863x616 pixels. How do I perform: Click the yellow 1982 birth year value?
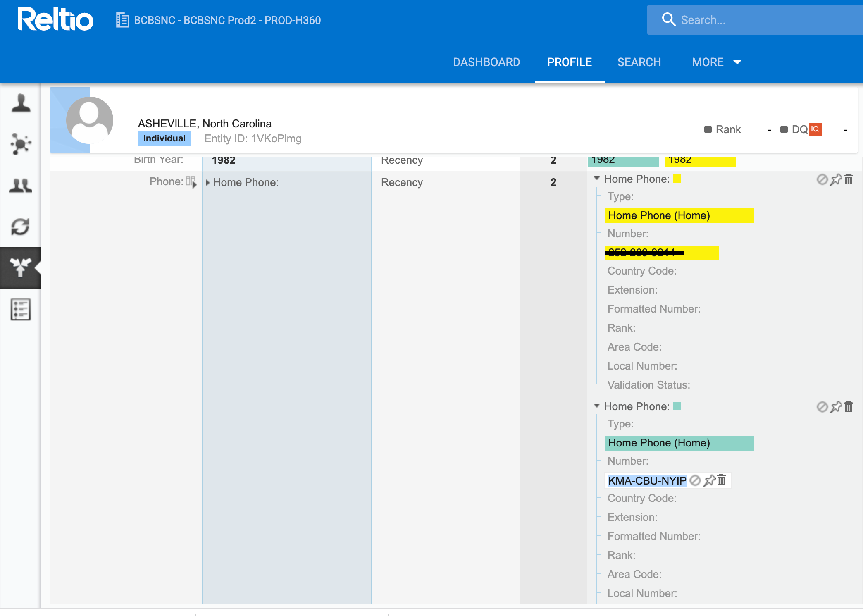[700, 161]
